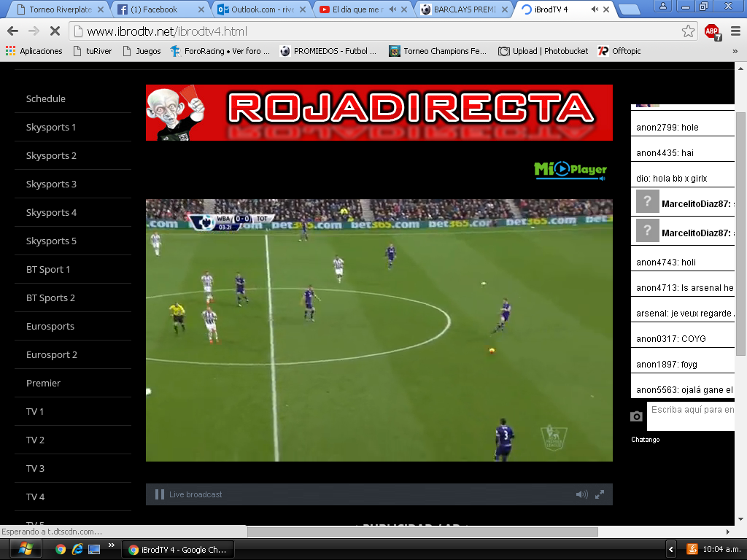Open the Upload | Photobucket bookmark
The width and height of the screenshot is (747, 560).
tap(543, 51)
